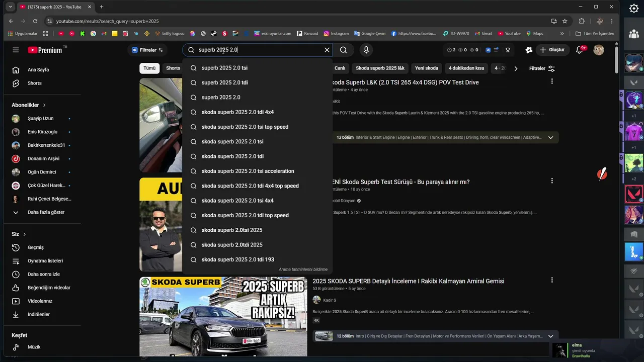Open Daha sonra izle list
Viewport: 644px width, 362px height.
coord(43,274)
